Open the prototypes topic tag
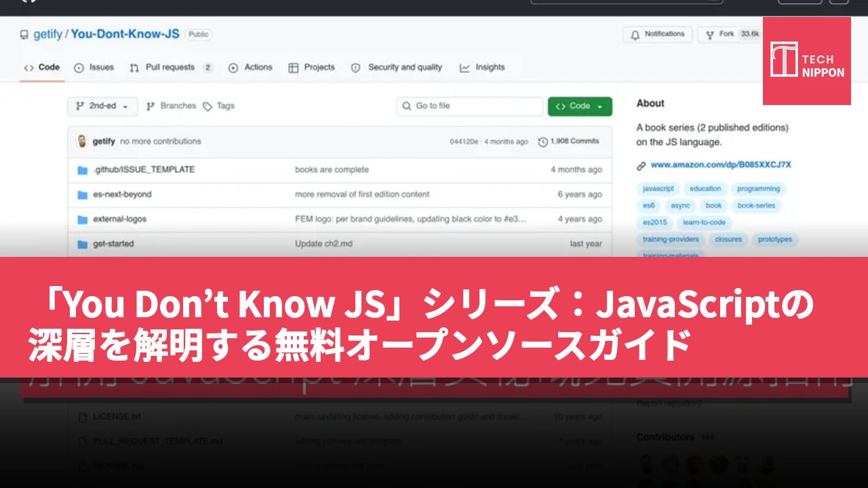This screenshot has width=868, height=488. [775, 239]
